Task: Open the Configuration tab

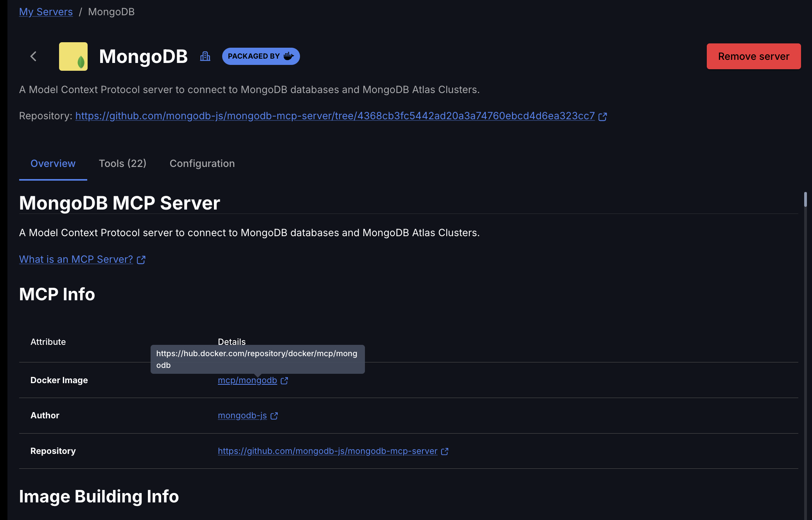Action: 202,163
